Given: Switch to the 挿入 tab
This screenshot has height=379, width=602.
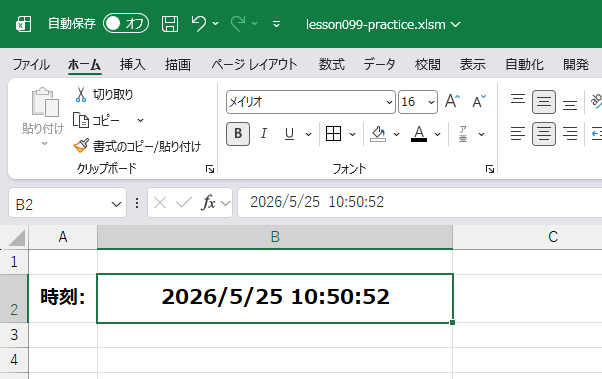Looking at the screenshot, I should [x=133, y=64].
